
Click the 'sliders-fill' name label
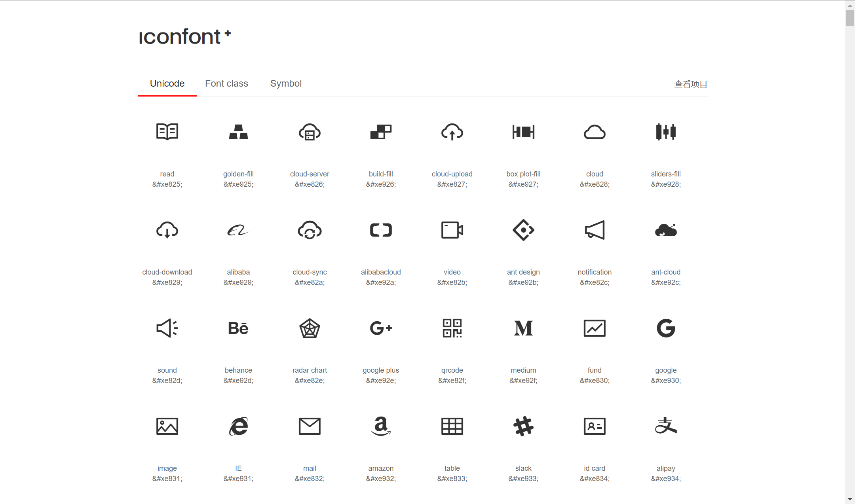[x=666, y=174]
